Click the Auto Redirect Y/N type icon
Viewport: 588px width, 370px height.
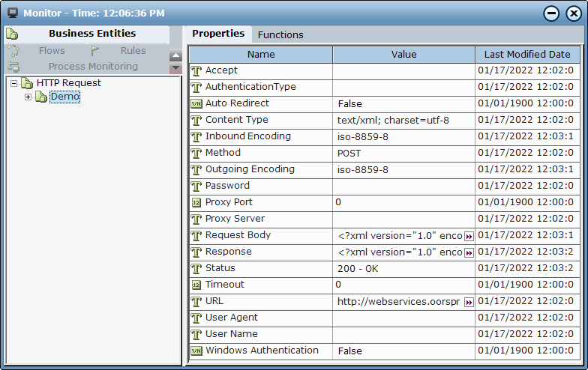pyautogui.click(x=196, y=103)
